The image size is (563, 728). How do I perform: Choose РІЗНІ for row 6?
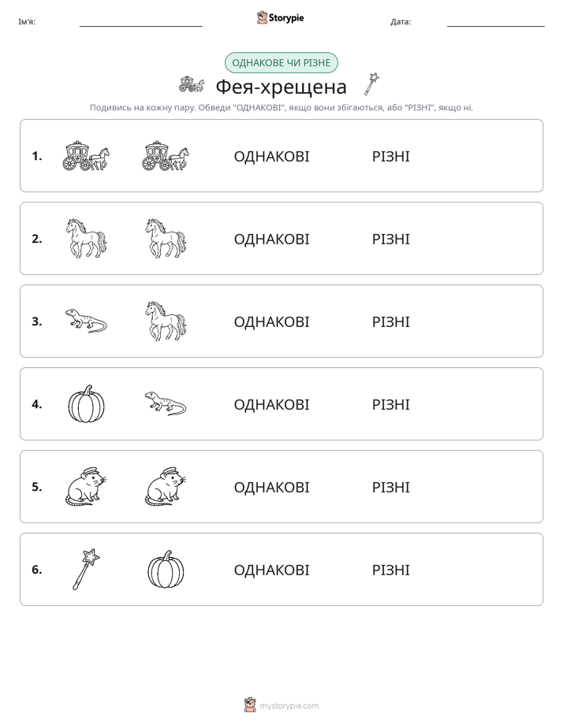390,570
